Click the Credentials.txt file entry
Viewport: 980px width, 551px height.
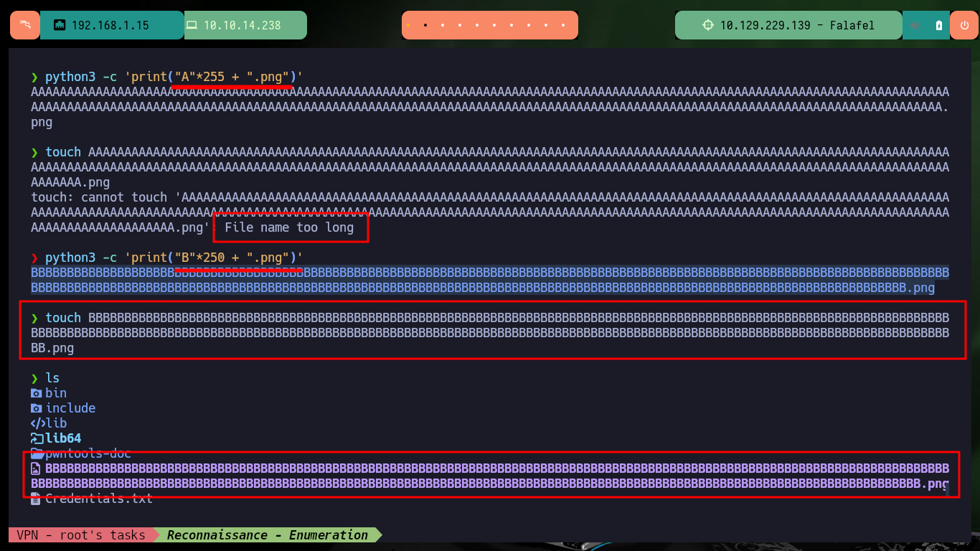coord(92,499)
